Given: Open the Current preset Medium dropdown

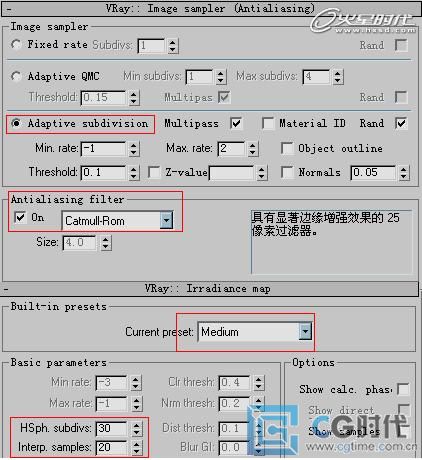Looking at the screenshot, I should (x=305, y=332).
